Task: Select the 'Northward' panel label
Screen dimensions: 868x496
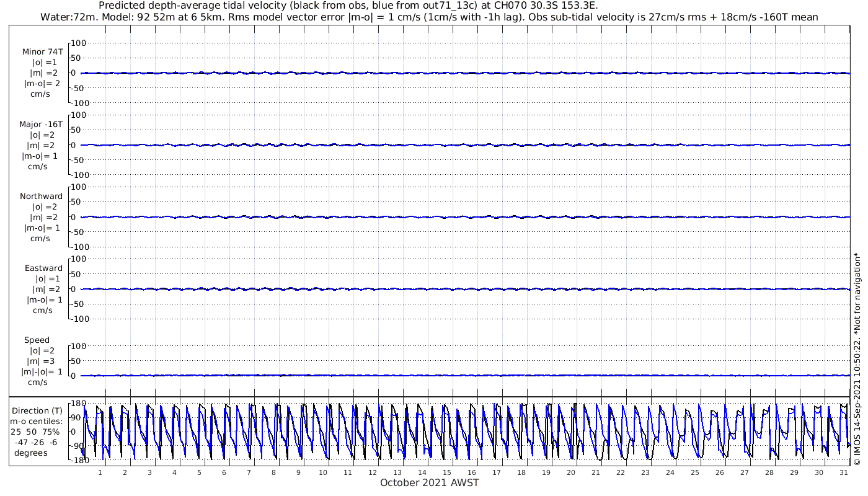Action: (42, 196)
